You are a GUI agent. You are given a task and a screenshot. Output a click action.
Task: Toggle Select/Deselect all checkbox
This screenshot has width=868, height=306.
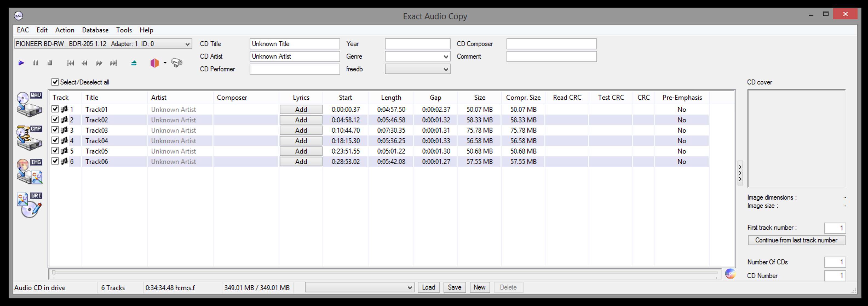54,83
